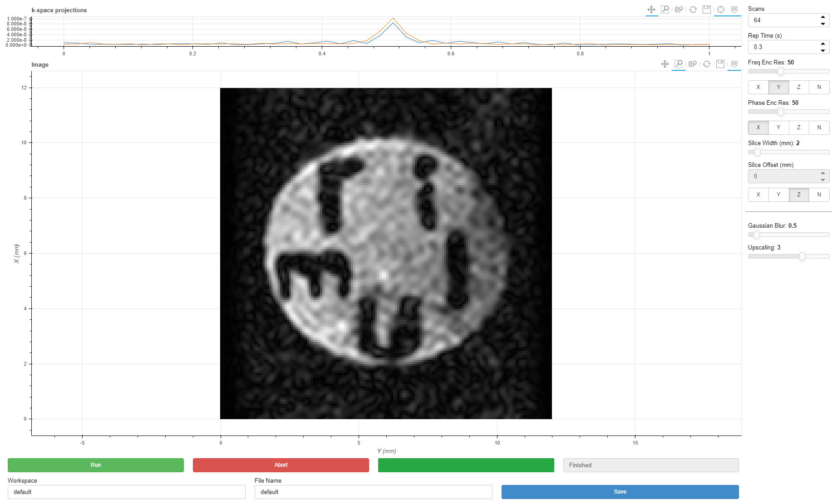Viewport: 837px width, 504px height.
Task: Save the k-space projections plot as image
Action: 707,10
